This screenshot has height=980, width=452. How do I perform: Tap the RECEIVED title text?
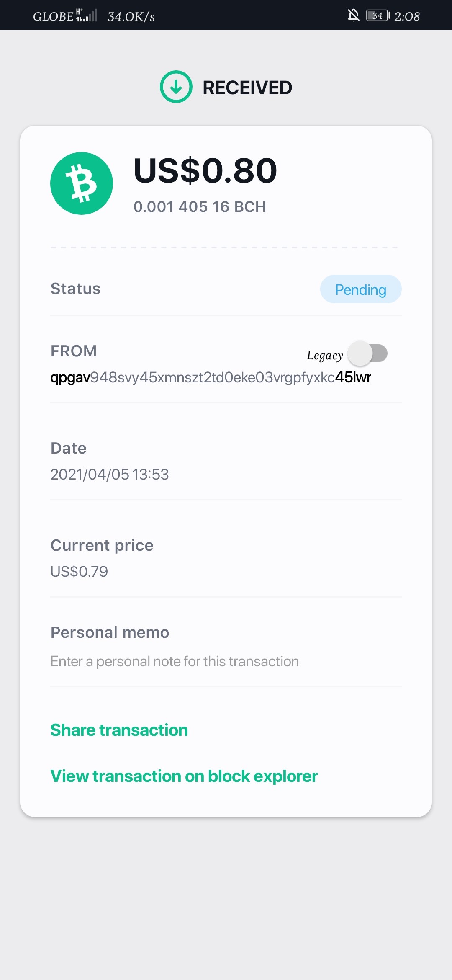[x=247, y=88]
